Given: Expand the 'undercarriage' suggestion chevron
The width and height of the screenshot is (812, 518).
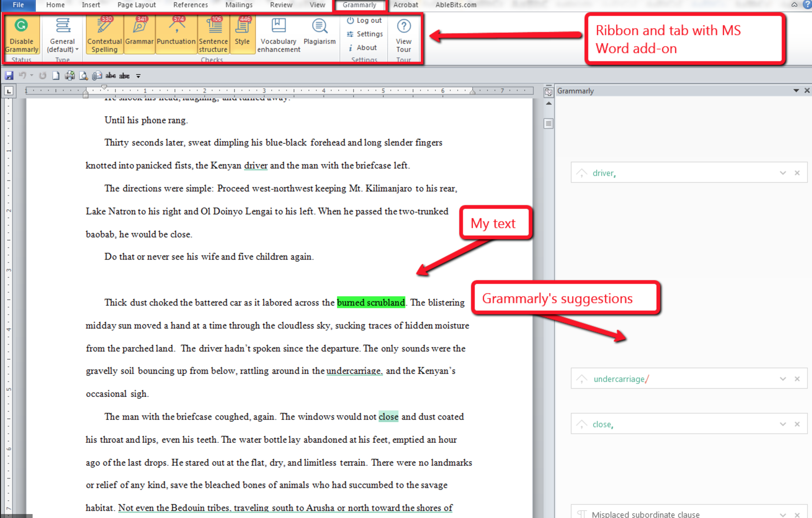Looking at the screenshot, I should point(783,379).
